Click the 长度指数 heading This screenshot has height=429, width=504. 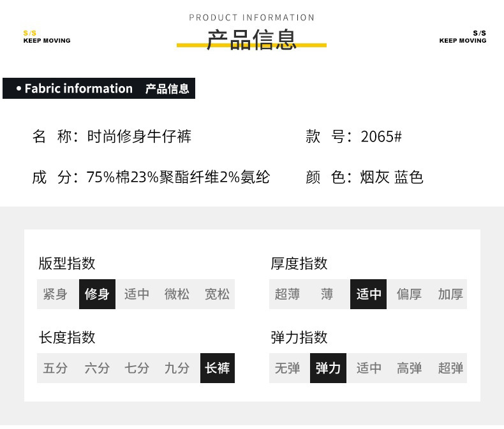click(x=67, y=337)
